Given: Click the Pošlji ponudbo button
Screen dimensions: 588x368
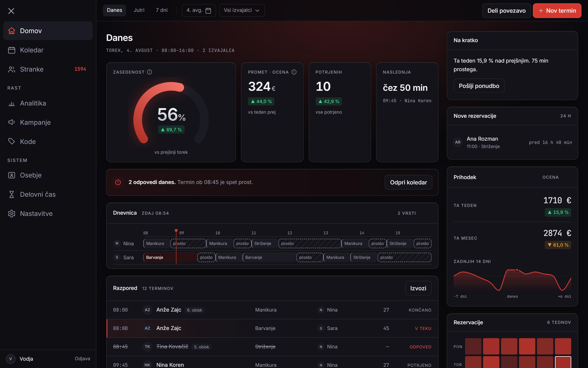Looking at the screenshot, I should tap(479, 86).
